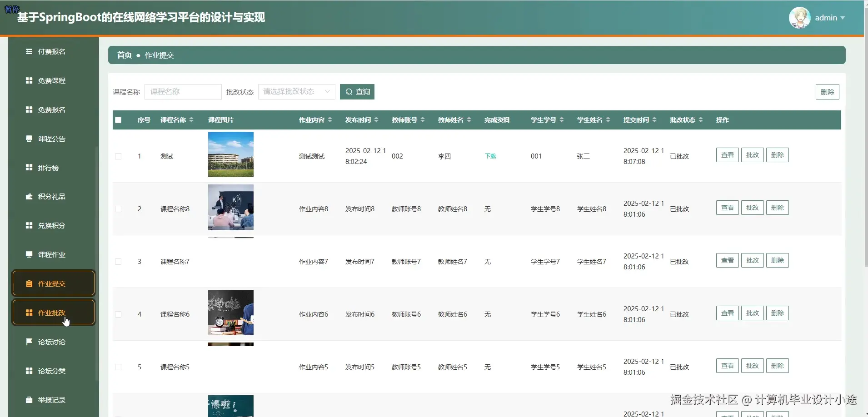Open 论坛分类 in the sidebar menu
The width and height of the screenshot is (868, 417).
tap(52, 371)
